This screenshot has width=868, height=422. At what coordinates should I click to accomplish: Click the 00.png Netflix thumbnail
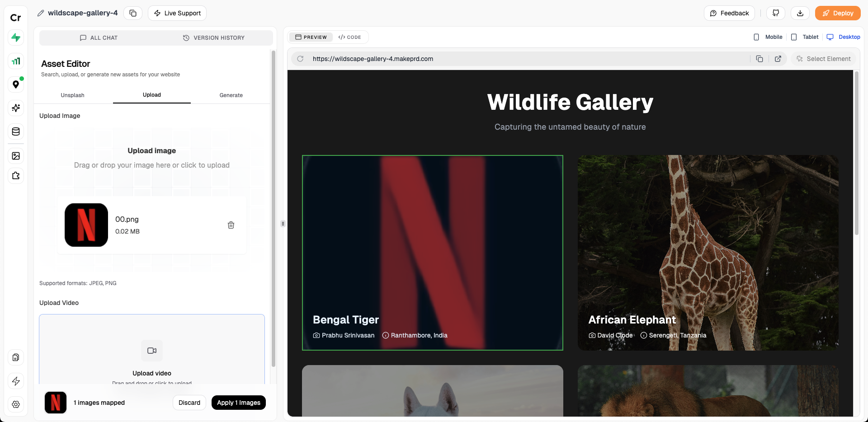point(86,225)
